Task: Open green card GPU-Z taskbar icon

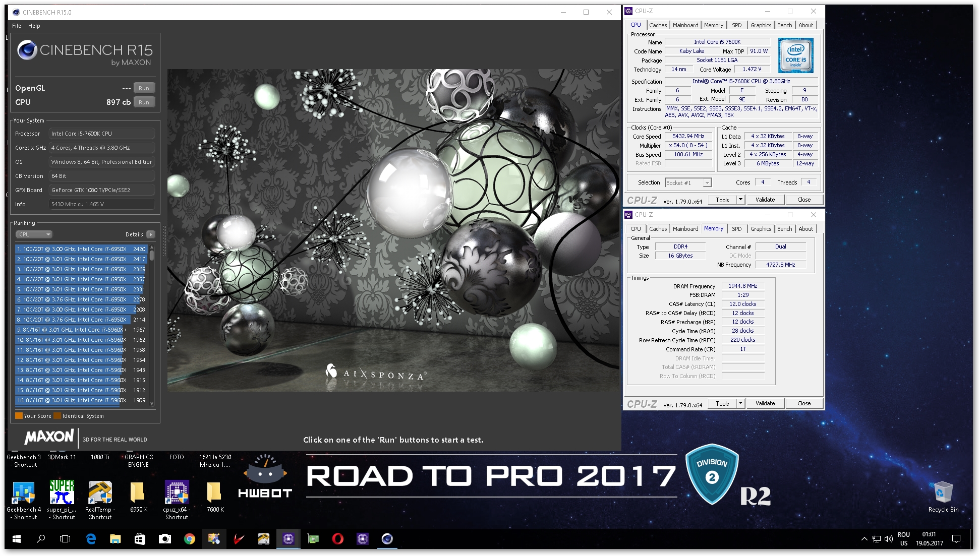Action: coord(313,539)
